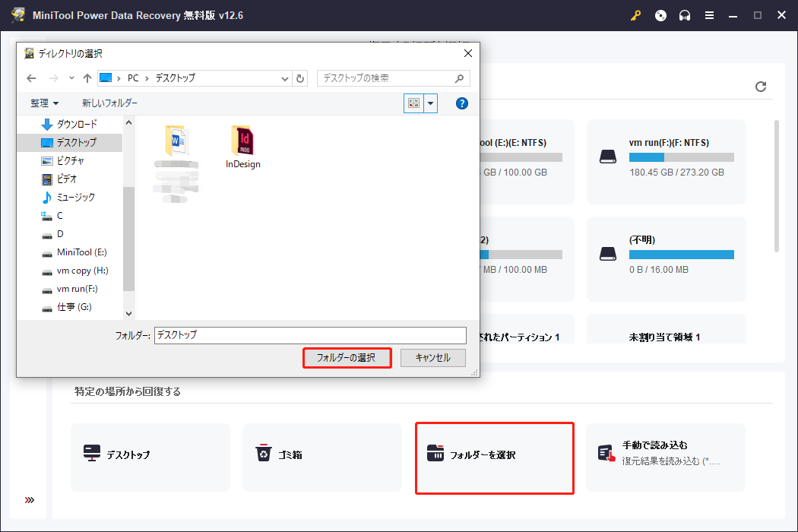This screenshot has width=798, height=532.
Task: Select 未割り当て領域 1 card
Action: 667,329
